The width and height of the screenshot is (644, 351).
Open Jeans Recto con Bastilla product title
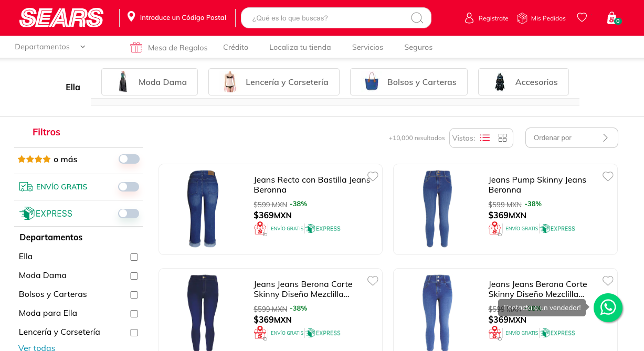312,185
